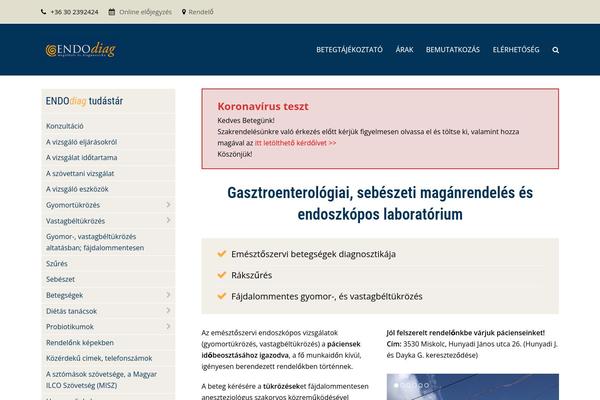Click the ENDOdiag tudástár sidebar heading

click(x=84, y=101)
